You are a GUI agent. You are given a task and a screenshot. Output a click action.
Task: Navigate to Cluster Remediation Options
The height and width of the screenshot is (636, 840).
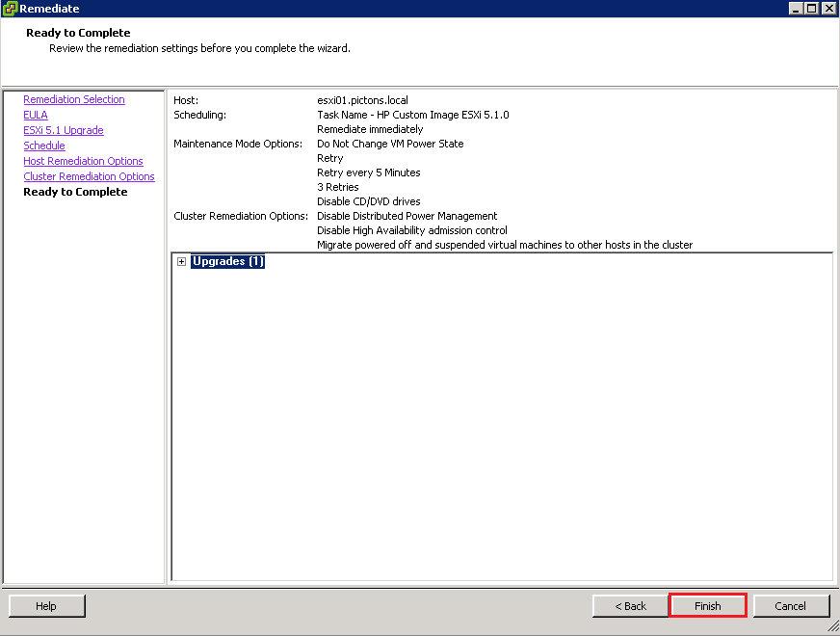[89, 177]
